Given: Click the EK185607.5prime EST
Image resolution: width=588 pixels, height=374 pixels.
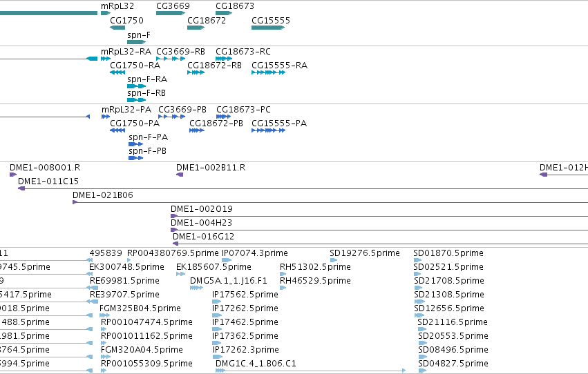Looking at the screenshot, I should click(x=181, y=274).
